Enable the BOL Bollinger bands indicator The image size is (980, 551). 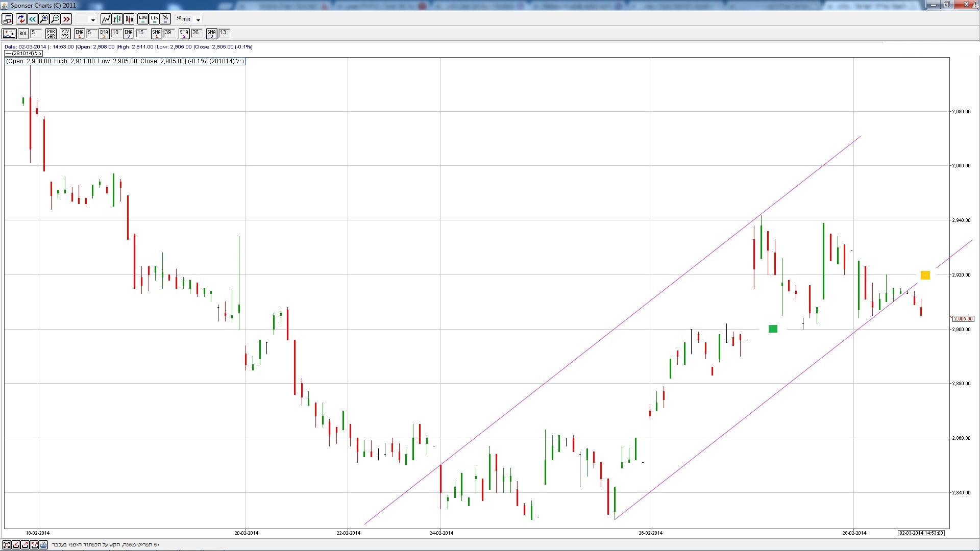point(23,34)
